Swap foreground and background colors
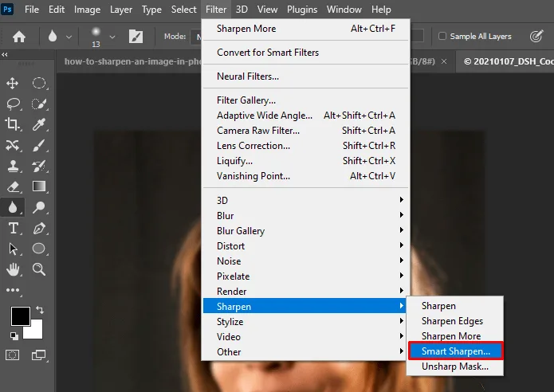Image resolution: width=554 pixels, height=392 pixels. (x=39, y=309)
